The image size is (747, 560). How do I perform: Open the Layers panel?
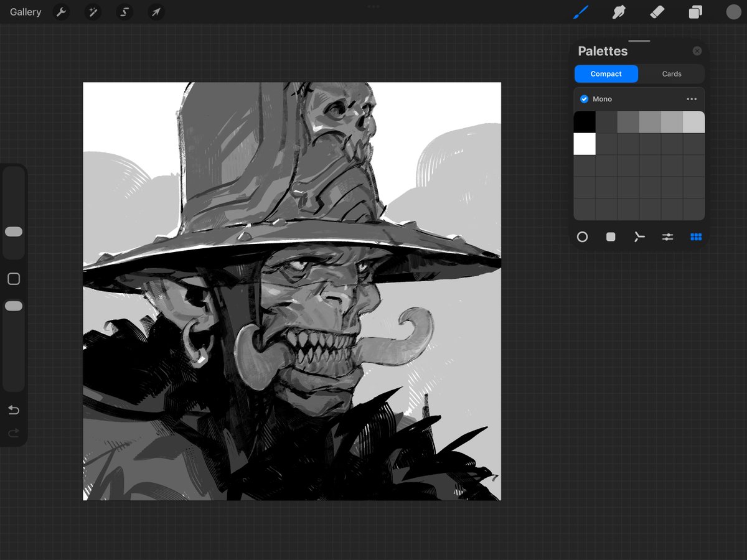click(x=695, y=12)
